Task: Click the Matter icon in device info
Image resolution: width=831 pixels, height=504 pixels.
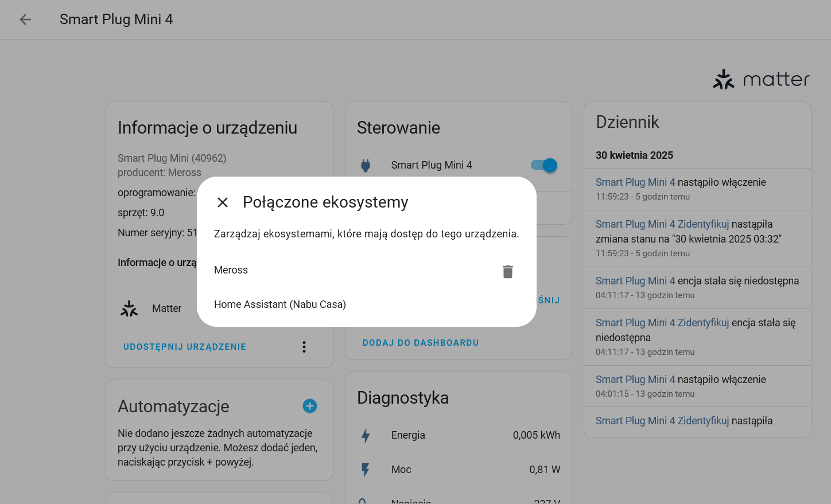Action: [129, 308]
